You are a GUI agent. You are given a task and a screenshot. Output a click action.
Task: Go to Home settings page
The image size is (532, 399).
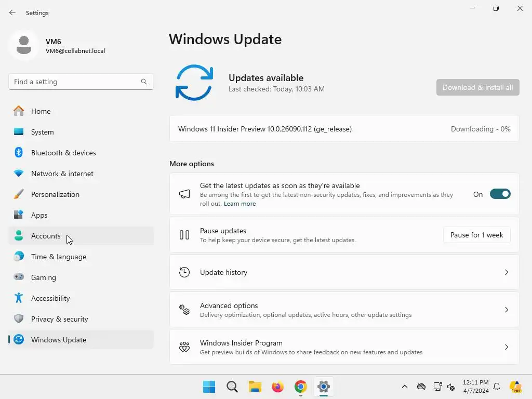tap(81, 111)
